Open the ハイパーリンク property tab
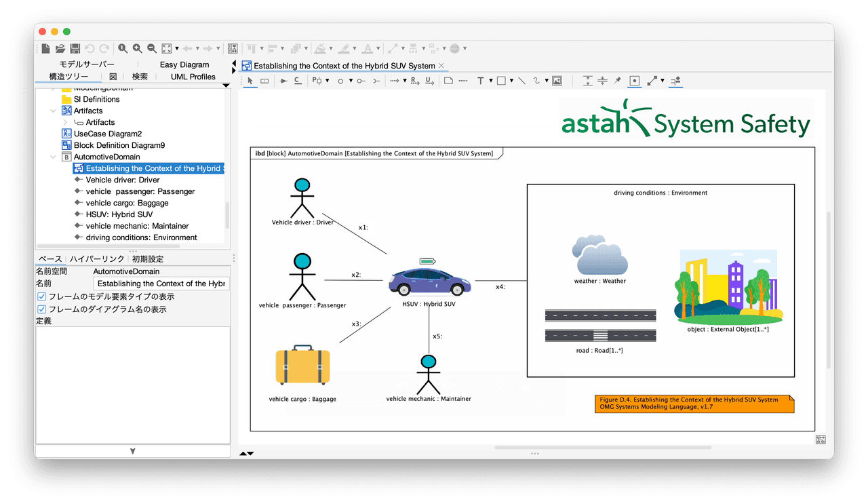This screenshot has width=868, height=504. pos(97,259)
